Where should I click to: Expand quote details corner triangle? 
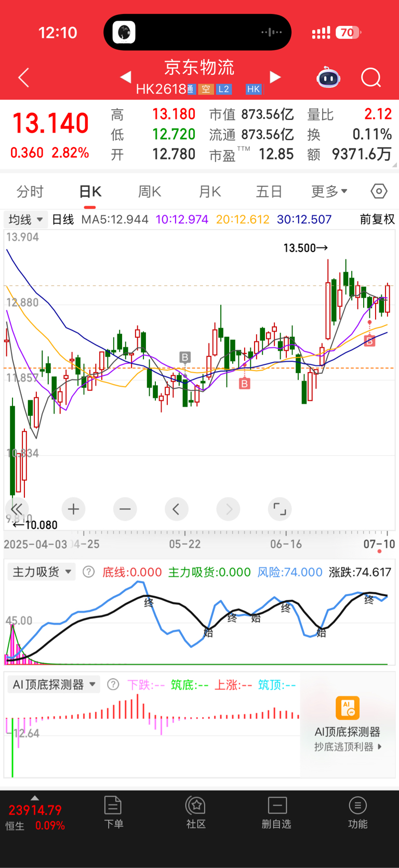[x=394, y=164]
